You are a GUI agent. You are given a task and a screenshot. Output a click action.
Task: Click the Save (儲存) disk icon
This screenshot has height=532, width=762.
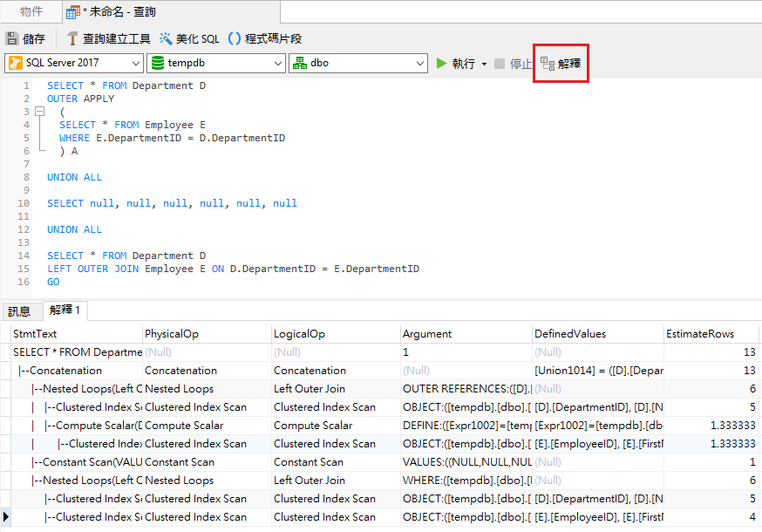[11, 39]
